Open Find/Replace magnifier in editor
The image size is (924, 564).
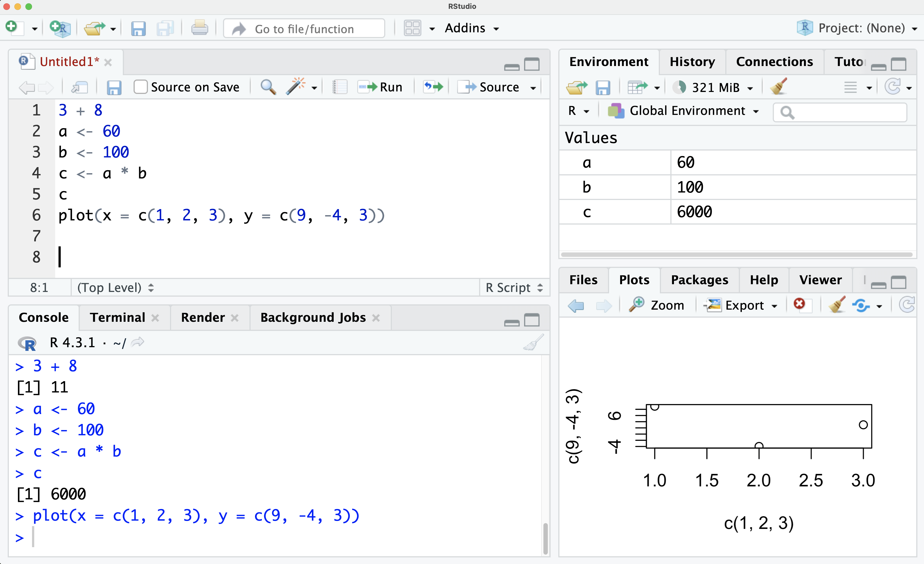coord(269,87)
